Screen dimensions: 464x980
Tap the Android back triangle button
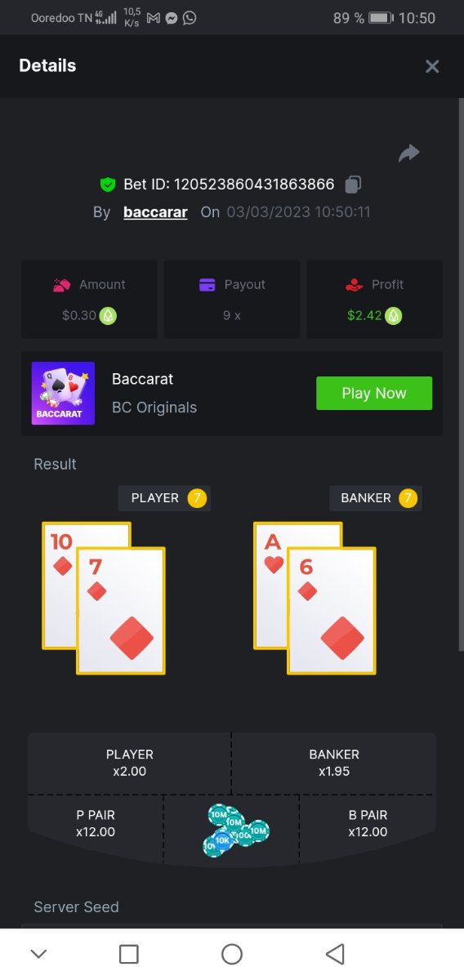pos(335,954)
